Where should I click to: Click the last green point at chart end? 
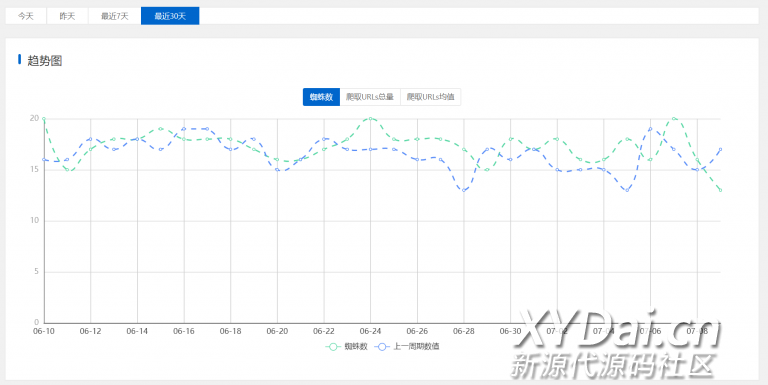[x=720, y=190]
